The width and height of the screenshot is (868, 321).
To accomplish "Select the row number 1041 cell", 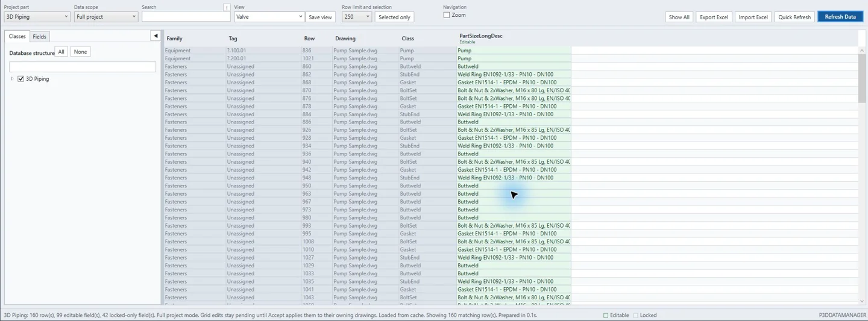I will (316, 289).
